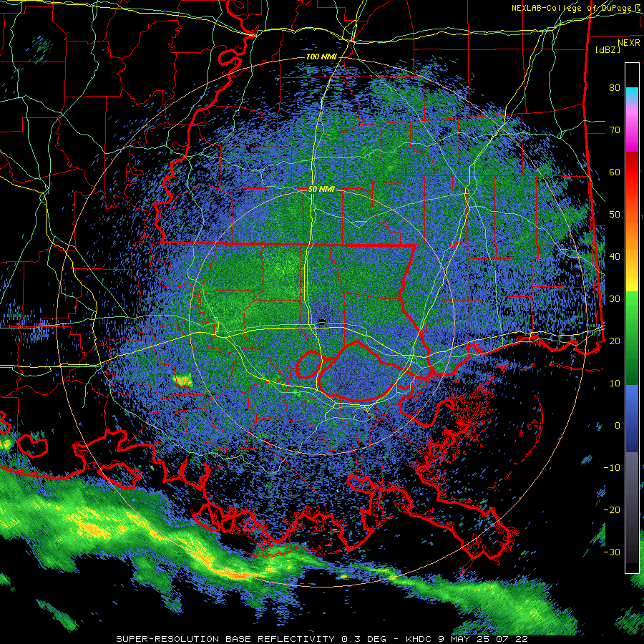Click the 40 value on the dBZ scale
644x644 pixels.
[x=615, y=257]
